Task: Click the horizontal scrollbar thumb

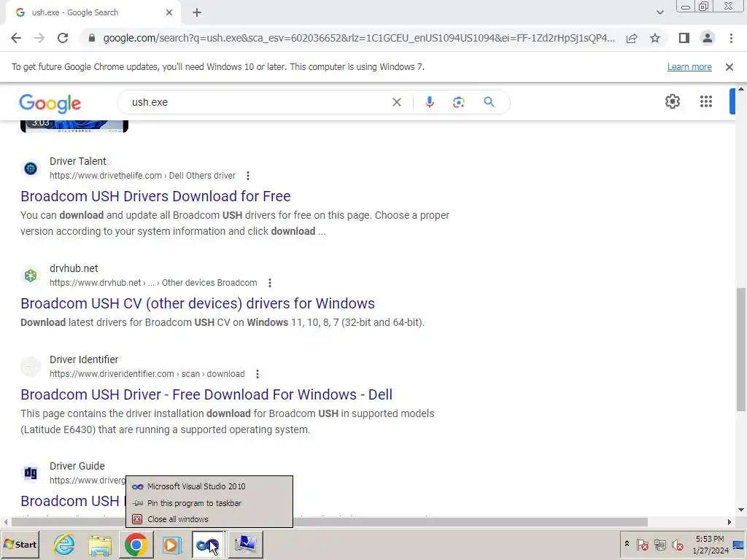Action: pyautogui.click(x=329, y=522)
